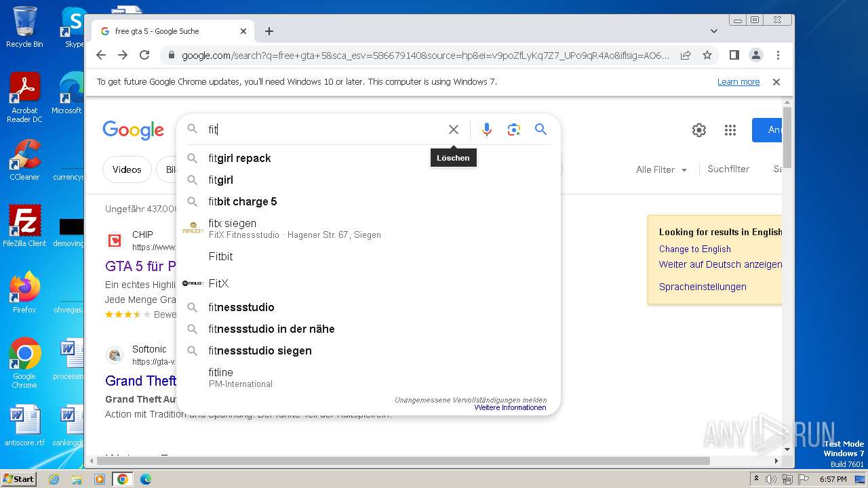Expand the 'Alle Filter' dropdown
This screenshot has width=868, height=488.
661,169
